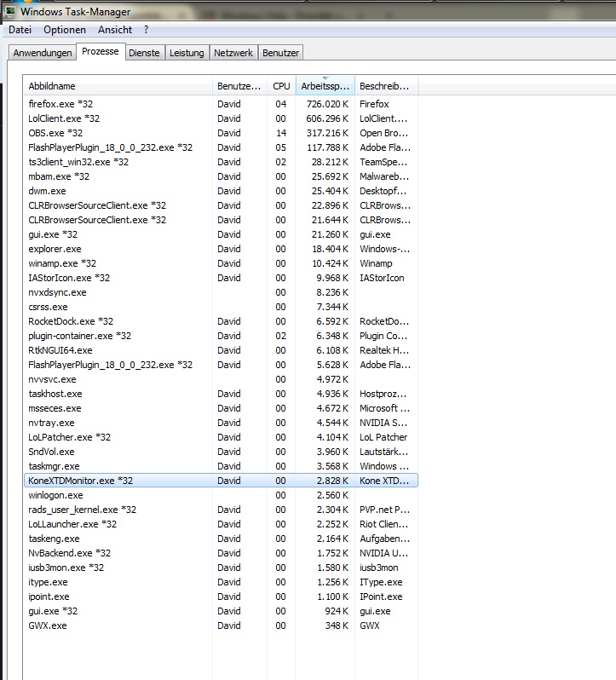Click the Open Bro... description cell
616x680 pixels.
(384, 133)
